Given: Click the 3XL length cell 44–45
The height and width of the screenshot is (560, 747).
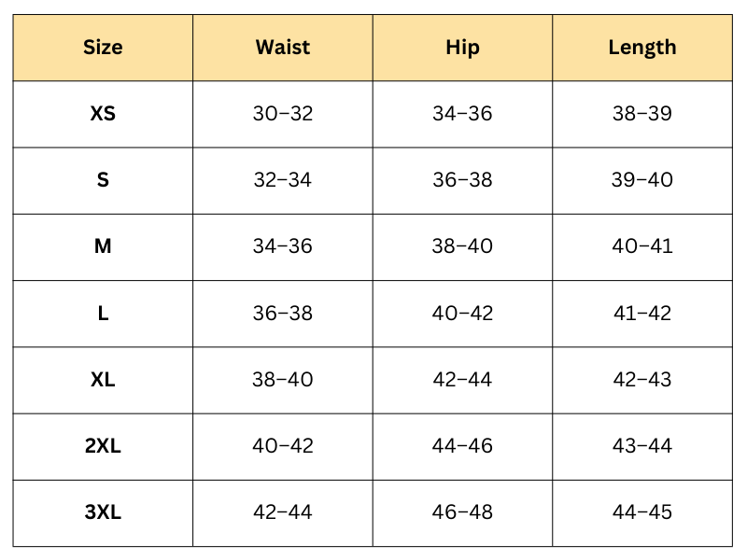Looking at the screenshot, I should tap(641, 512).
